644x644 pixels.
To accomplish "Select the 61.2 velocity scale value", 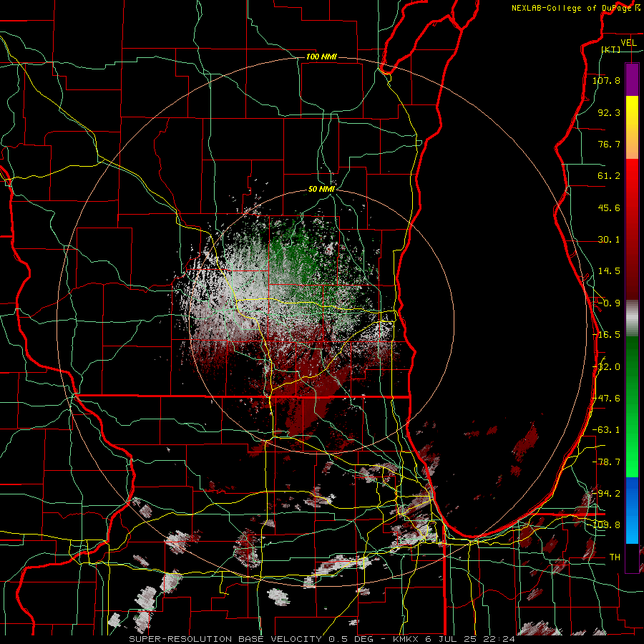I will (x=609, y=176).
